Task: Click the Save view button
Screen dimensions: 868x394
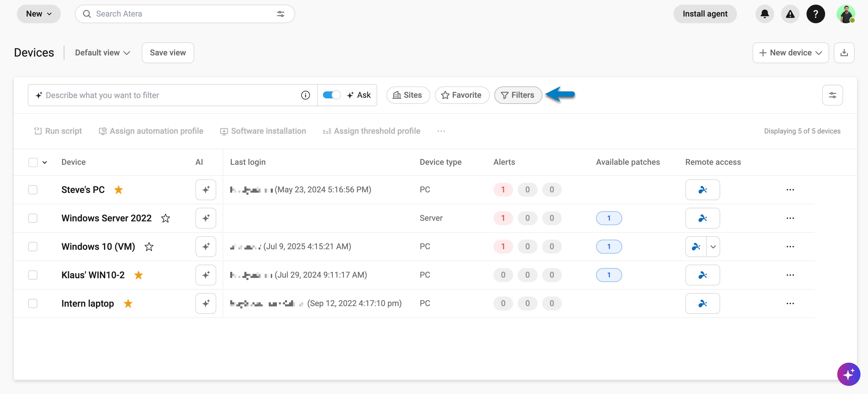Action: [168, 53]
